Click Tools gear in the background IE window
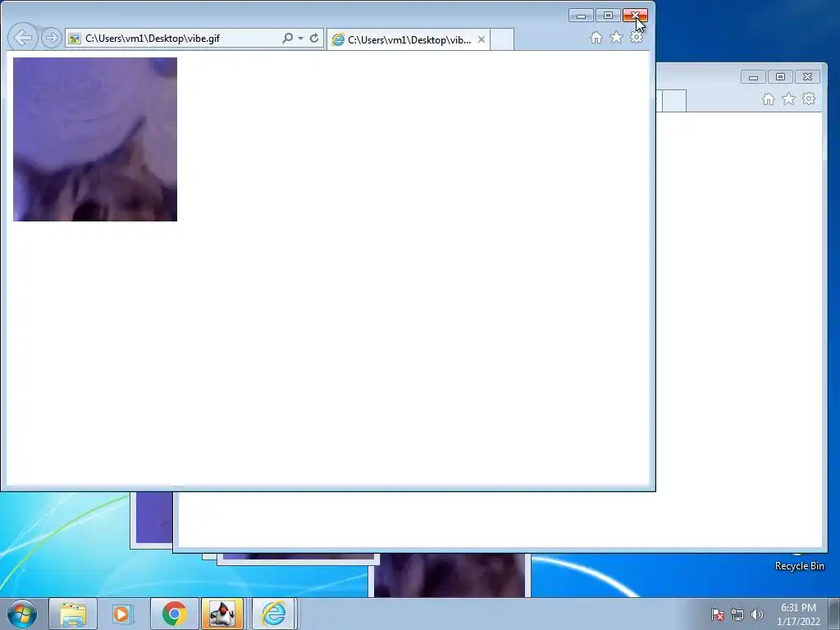This screenshot has height=630, width=840. coord(808,98)
